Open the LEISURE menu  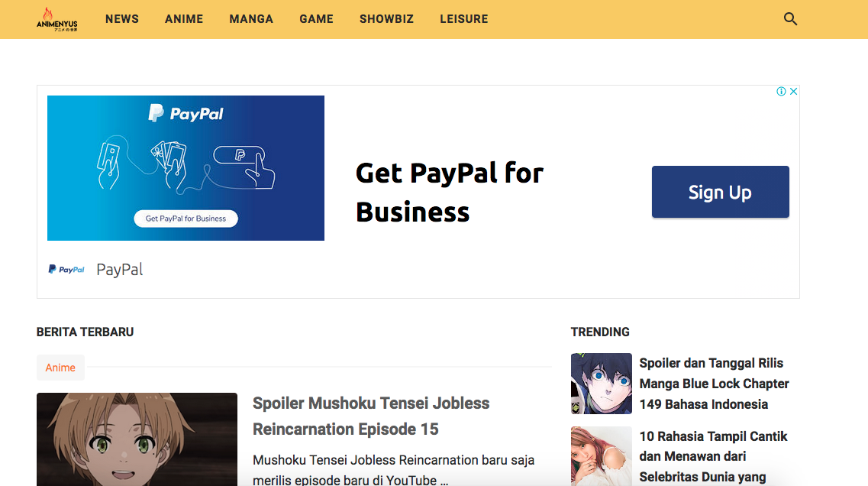click(464, 19)
